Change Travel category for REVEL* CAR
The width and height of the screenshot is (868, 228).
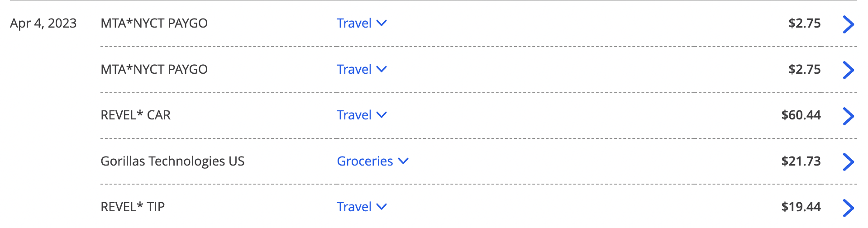click(362, 115)
